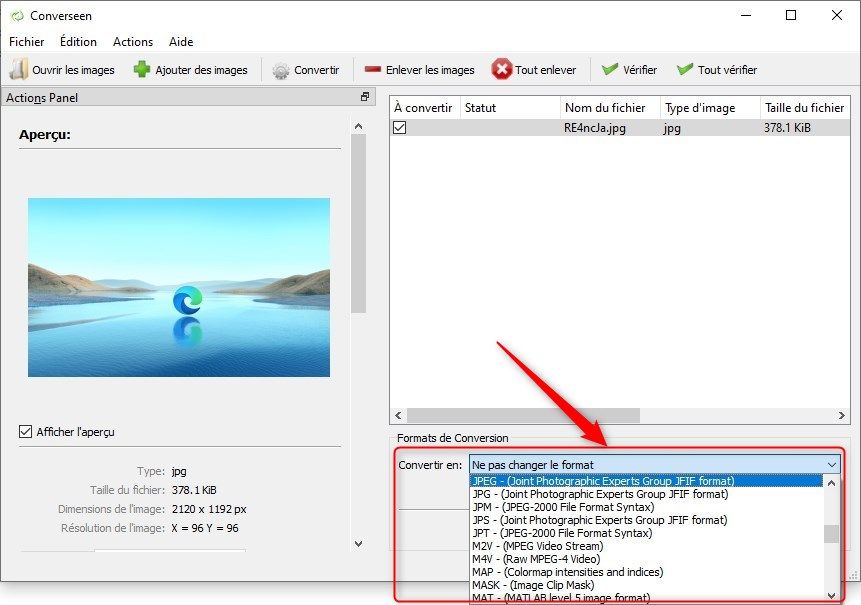Sort by Type d'image column header
861x605 pixels.
pos(710,108)
